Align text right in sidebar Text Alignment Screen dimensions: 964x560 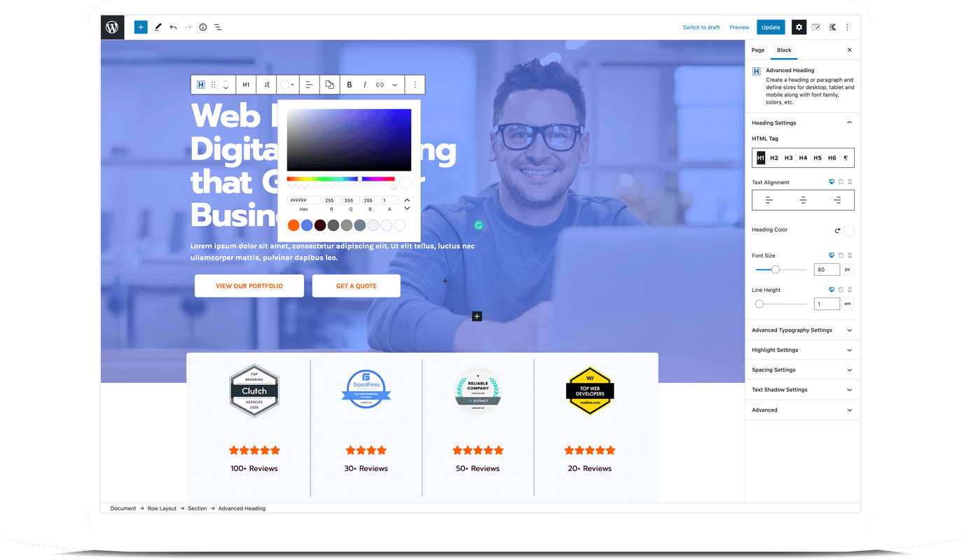coord(837,200)
